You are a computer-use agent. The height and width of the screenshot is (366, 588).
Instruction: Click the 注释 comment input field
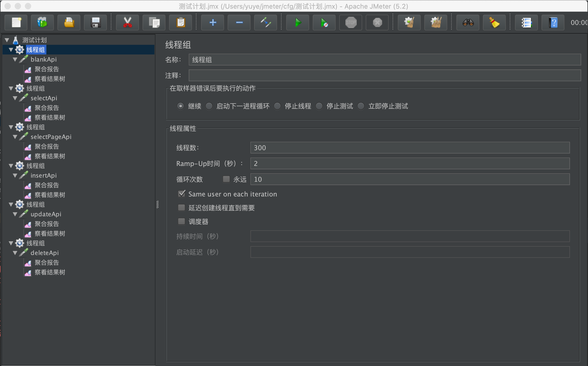[385, 75]
